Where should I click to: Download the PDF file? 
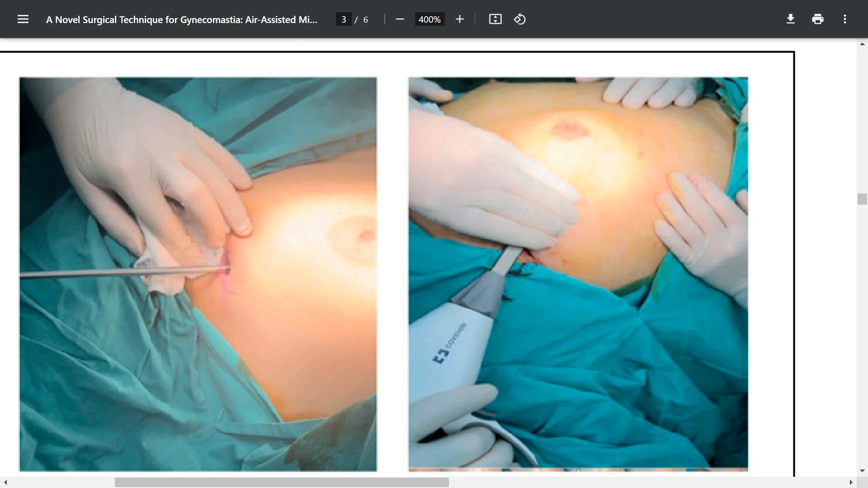tap(791, 19)
